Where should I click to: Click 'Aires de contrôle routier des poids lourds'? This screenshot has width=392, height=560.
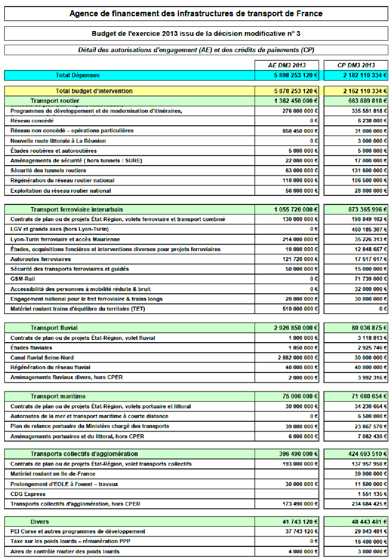click(65, 551)
